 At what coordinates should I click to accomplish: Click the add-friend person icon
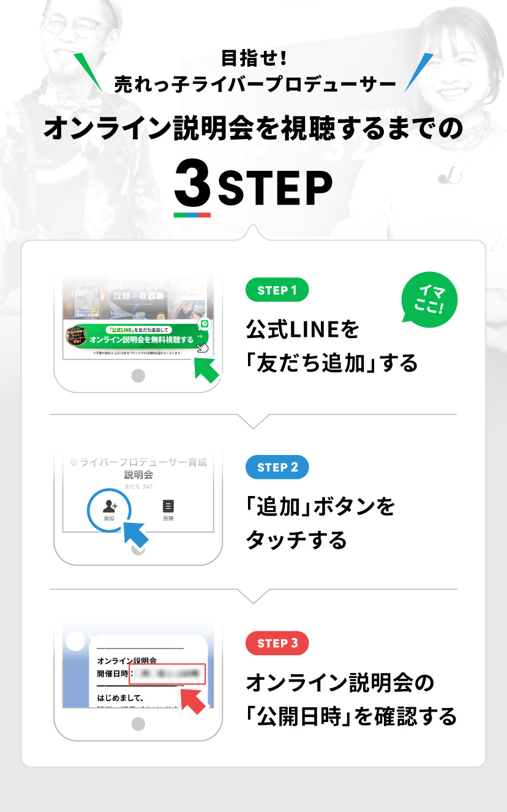pyautogui.click(x=110, y=506)
